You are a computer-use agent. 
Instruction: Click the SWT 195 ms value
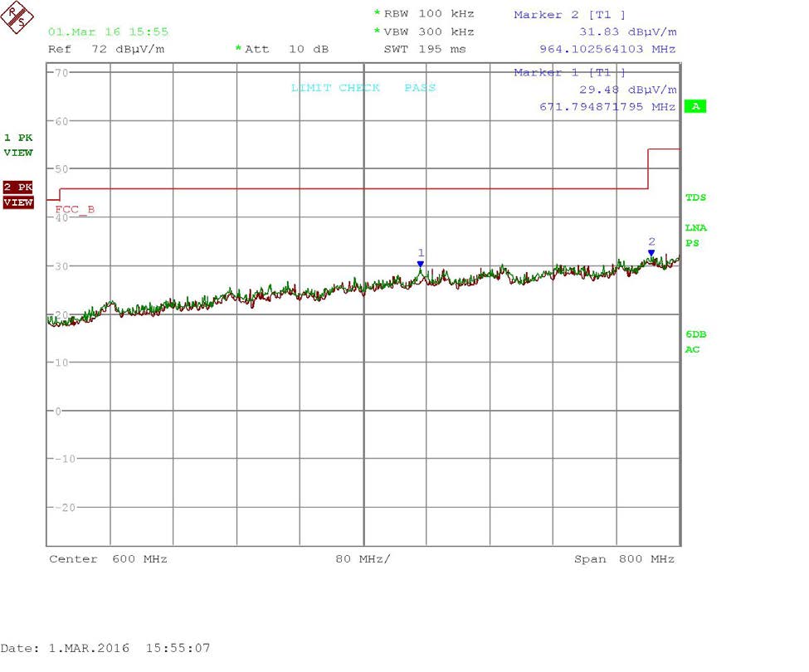(x=425, y=49)
